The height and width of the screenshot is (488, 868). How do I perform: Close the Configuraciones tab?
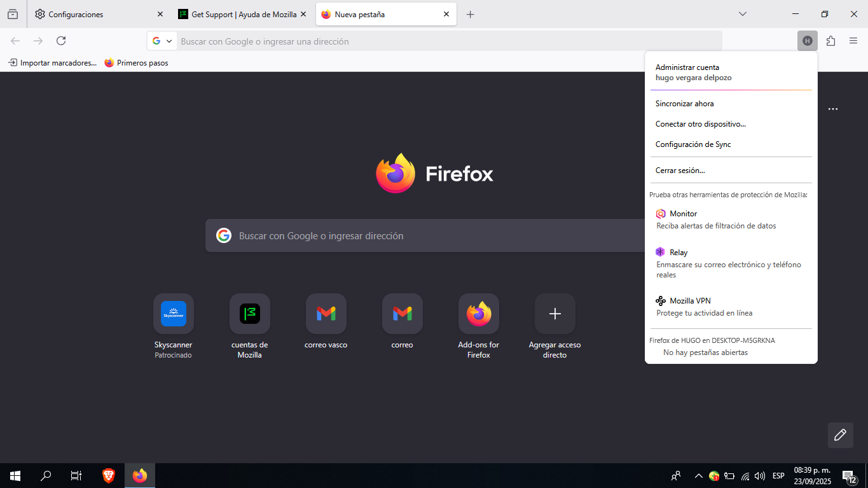(x=160, y=14)
